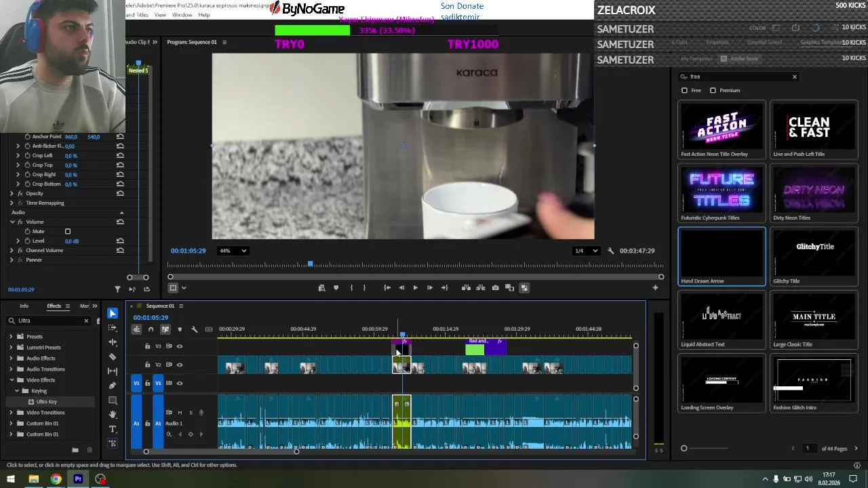Toggle the V2 track lock

[147, 365]
